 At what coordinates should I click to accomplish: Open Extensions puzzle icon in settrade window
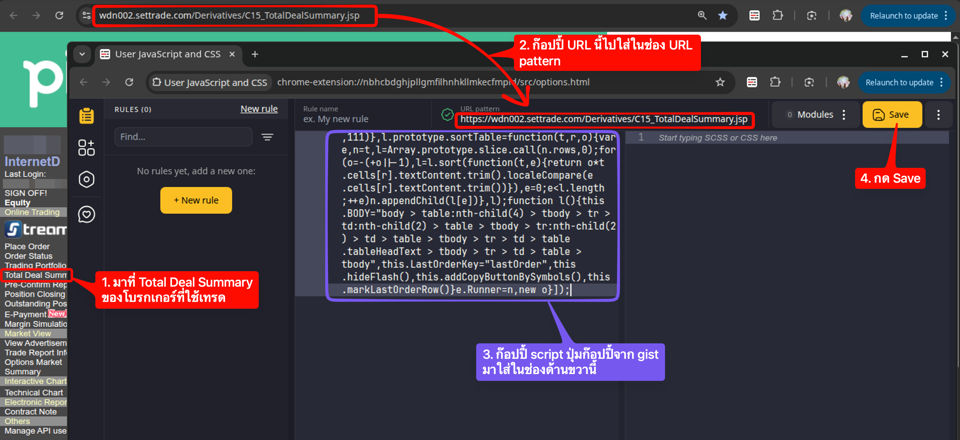point(778,15)
